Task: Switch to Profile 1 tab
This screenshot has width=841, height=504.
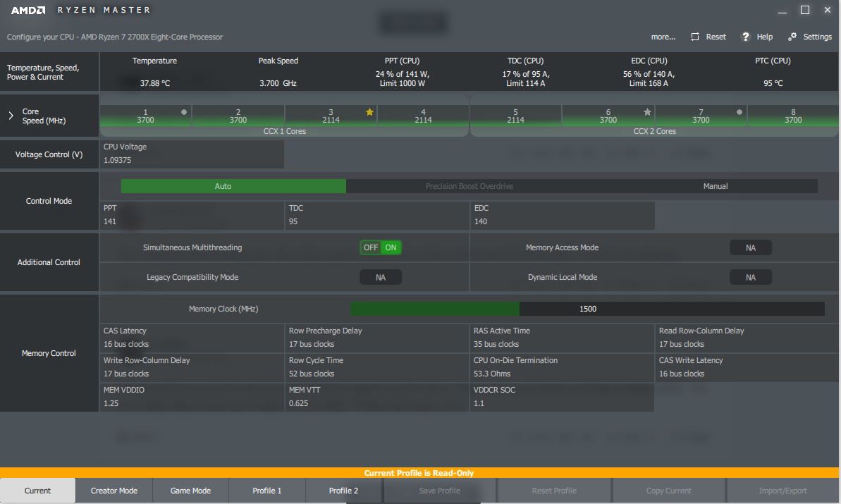Action: (267, 491)
